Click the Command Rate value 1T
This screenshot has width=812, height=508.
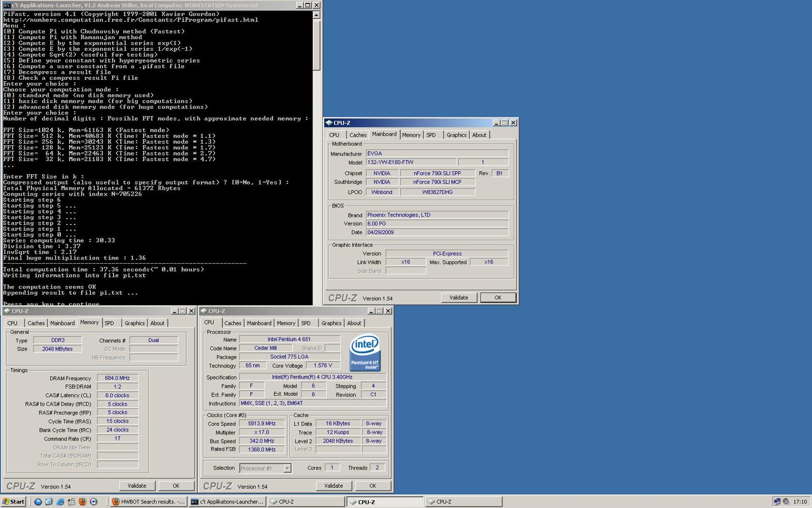click(x=117, y=438)
